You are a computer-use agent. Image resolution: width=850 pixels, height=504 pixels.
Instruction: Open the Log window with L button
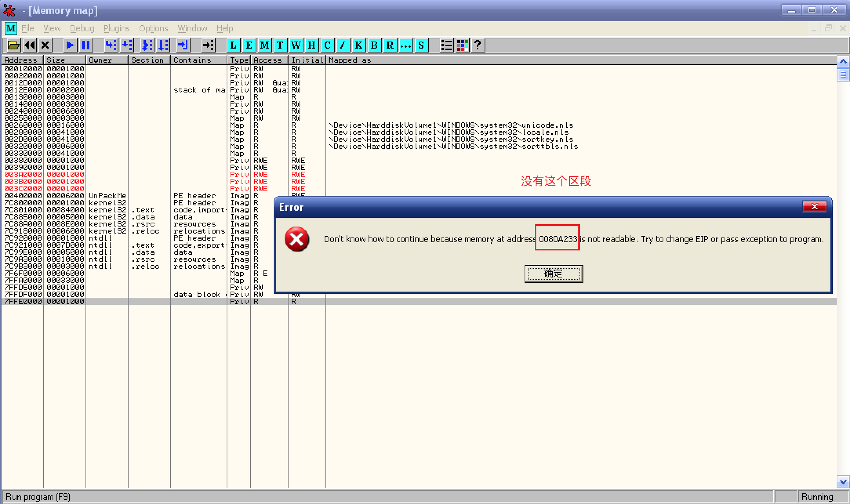click(x=233, y=45)
